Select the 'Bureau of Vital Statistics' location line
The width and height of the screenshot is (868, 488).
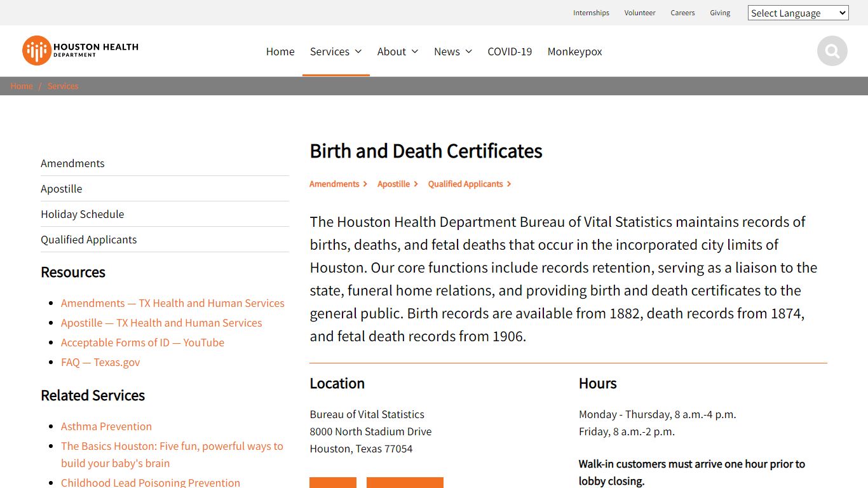367,414
